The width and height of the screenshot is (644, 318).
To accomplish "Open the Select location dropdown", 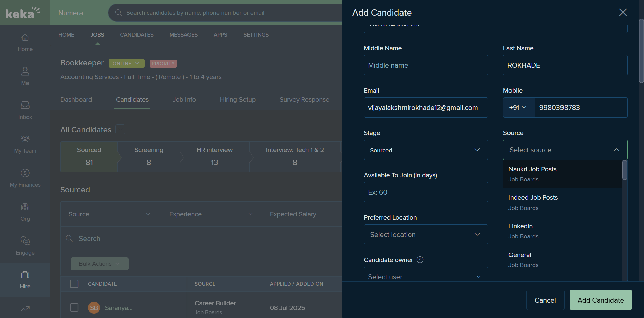I will [426, 234].
